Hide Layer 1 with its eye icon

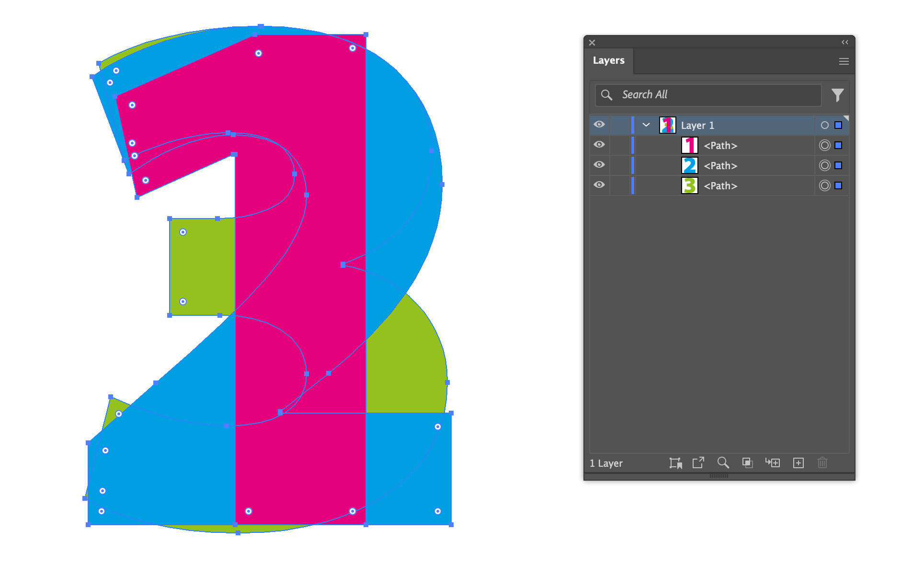pyautogui.click(x=599, y=125)
